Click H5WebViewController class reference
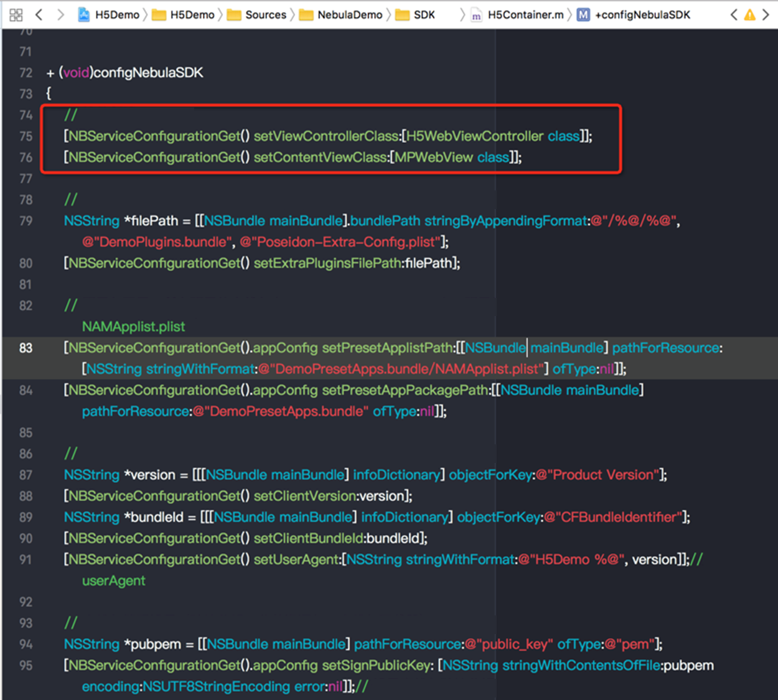The width and height of the screenshot is (778, 700). [475, 136]
